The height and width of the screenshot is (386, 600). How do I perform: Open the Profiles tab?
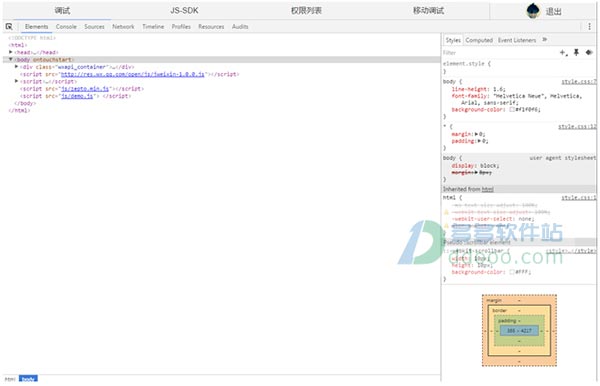pyautogui.click(x=181, y=26)
